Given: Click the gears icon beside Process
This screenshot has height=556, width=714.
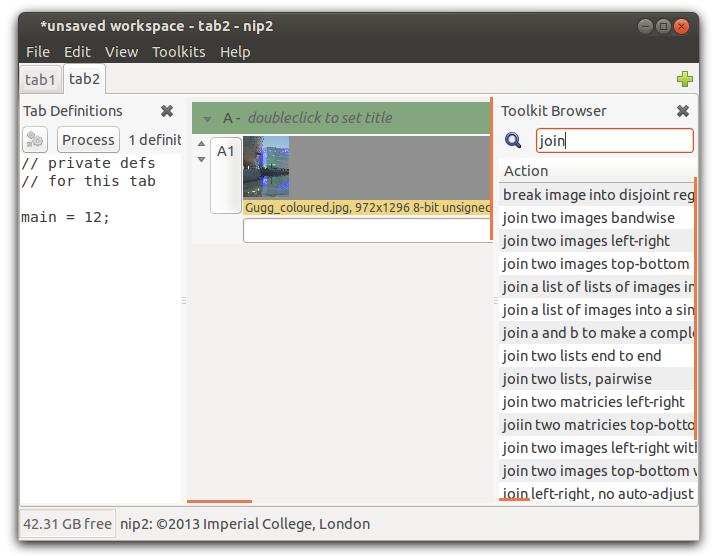Looking at the screenshot, I should point(35,139).
